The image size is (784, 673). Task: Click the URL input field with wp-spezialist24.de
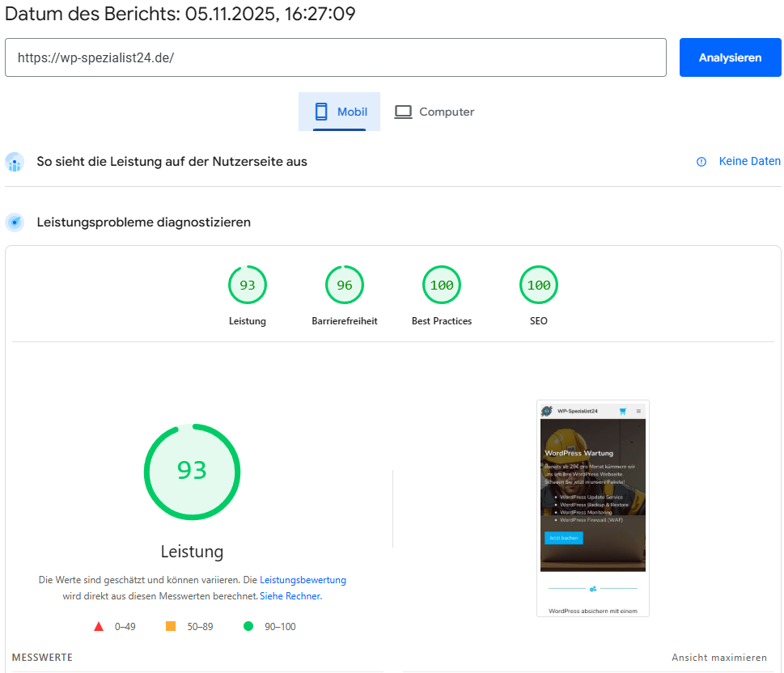tap(336, 57)
